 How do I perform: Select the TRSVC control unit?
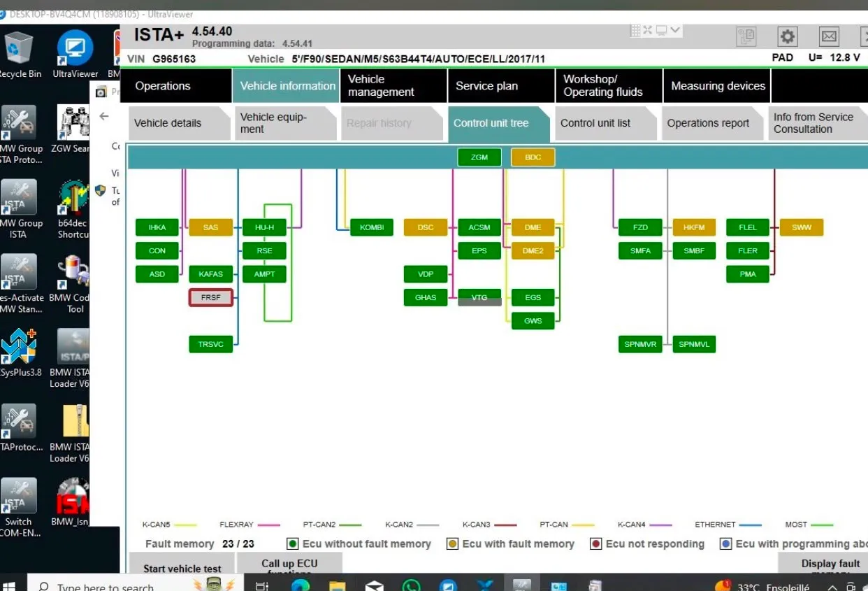tap(211, 344)
